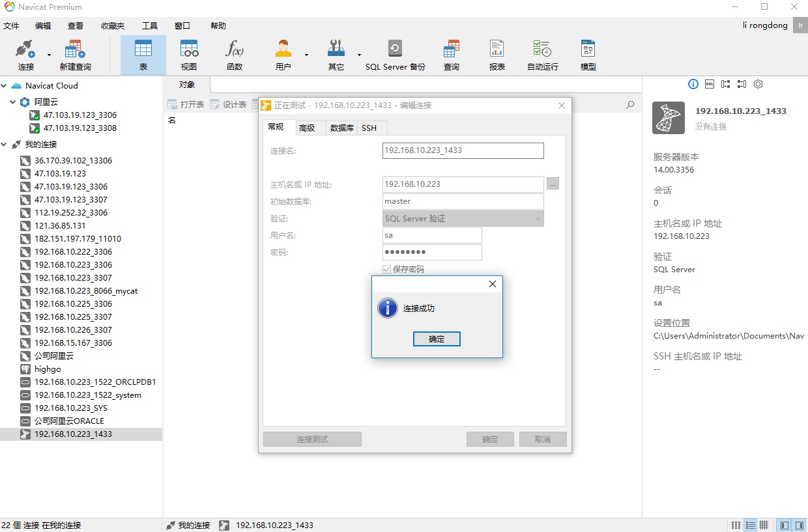Click the 密码 password field
This screenshot has height=532, width=808.
pyautogui.click(x=432, y=252)
